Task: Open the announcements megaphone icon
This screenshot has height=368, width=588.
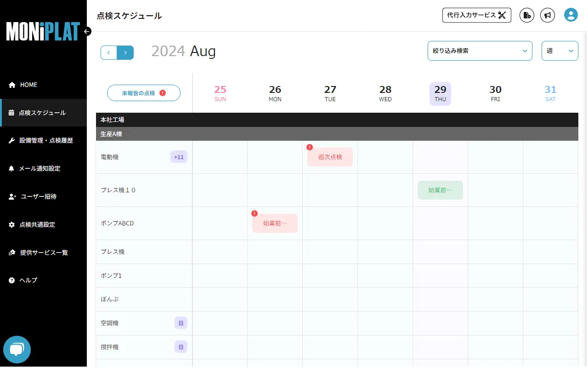Action: tap(548, 15)
